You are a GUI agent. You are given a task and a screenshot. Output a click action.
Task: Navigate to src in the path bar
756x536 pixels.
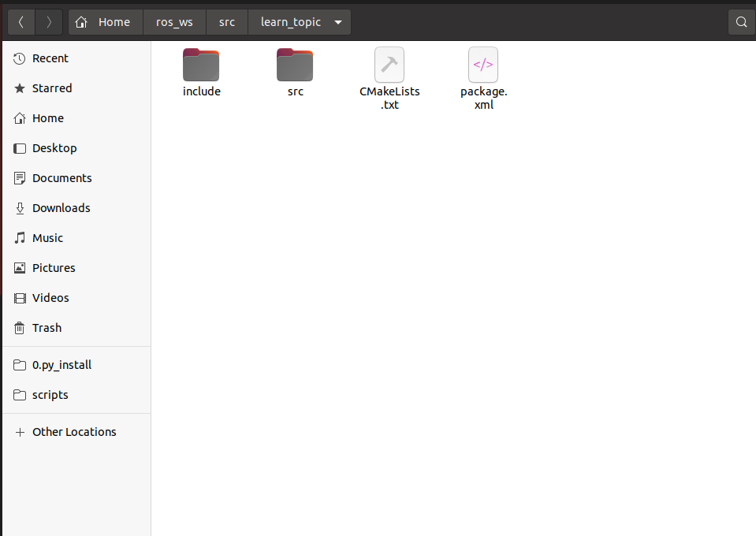coord(227,22)
